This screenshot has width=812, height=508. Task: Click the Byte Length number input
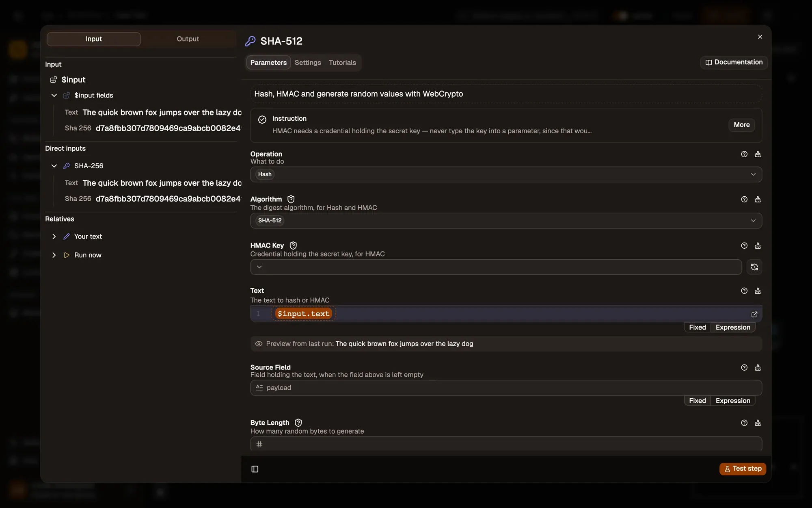coord(506,444)
